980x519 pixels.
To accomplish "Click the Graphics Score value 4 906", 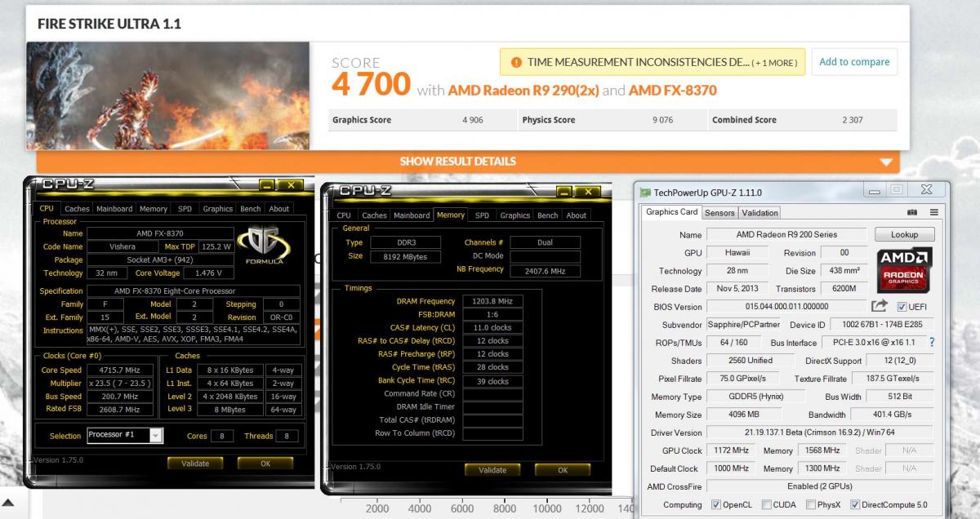I will pyautogui.click(x=473, y=120).
